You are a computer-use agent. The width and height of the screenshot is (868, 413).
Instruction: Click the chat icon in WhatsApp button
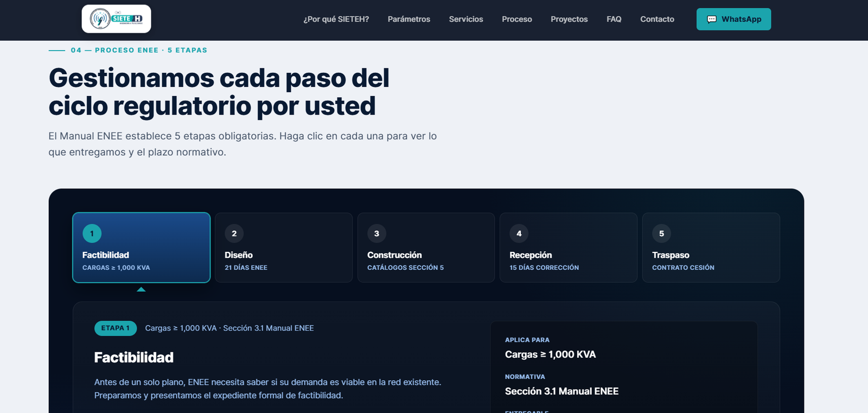pos(712,20)
